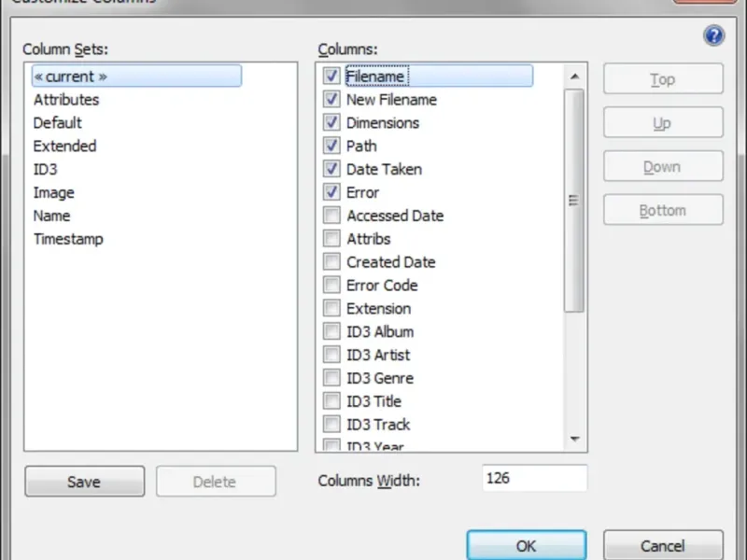The image size is (747, 560).
Task: Confirm the dialog with the OK button
Action: point(526,546)
